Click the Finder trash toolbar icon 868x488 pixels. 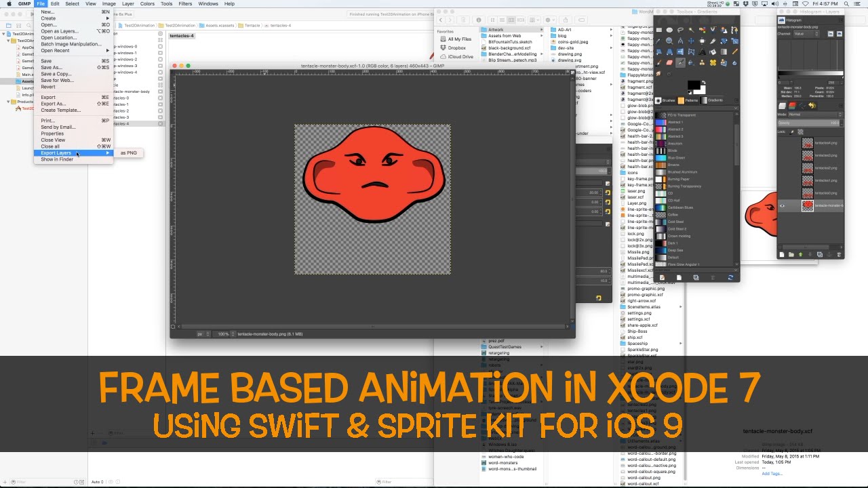pyautogui.click(x=463, y=20)
